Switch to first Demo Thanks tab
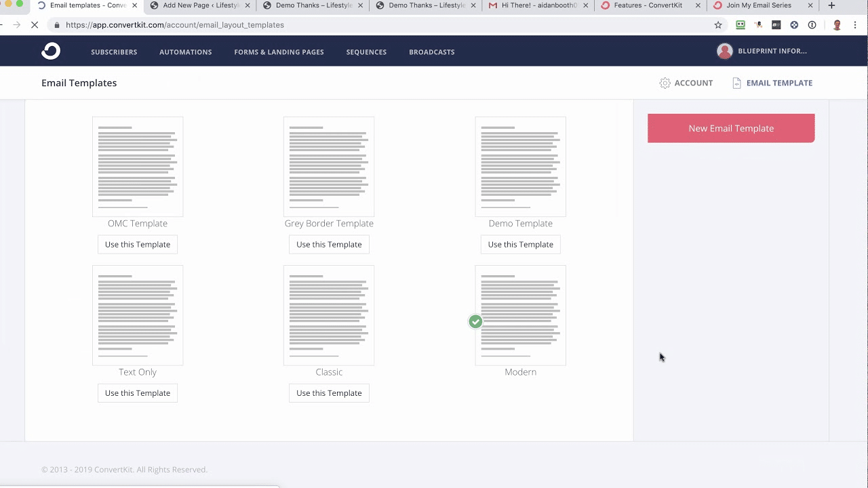 (x=313, y=5)
